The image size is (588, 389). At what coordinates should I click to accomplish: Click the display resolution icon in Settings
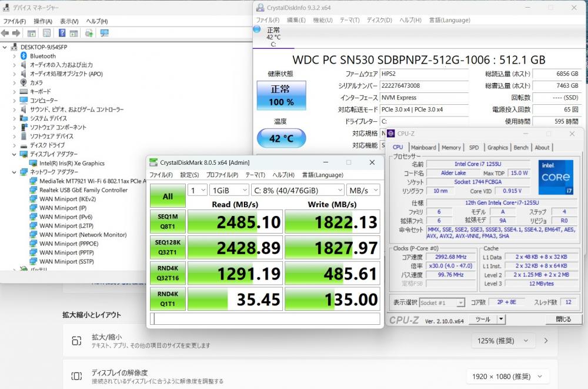(76, 376)
